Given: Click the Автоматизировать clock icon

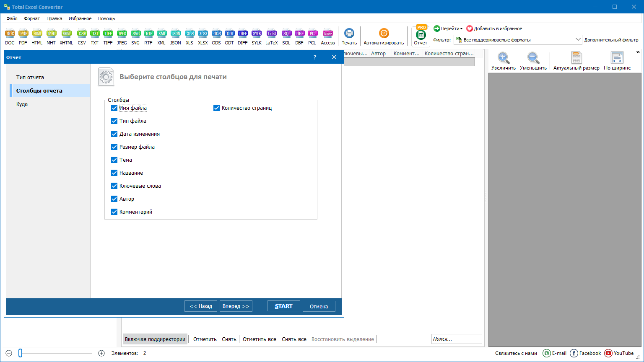Looking at the screenshot, I should pyautogui.click(x=384, y=34).
